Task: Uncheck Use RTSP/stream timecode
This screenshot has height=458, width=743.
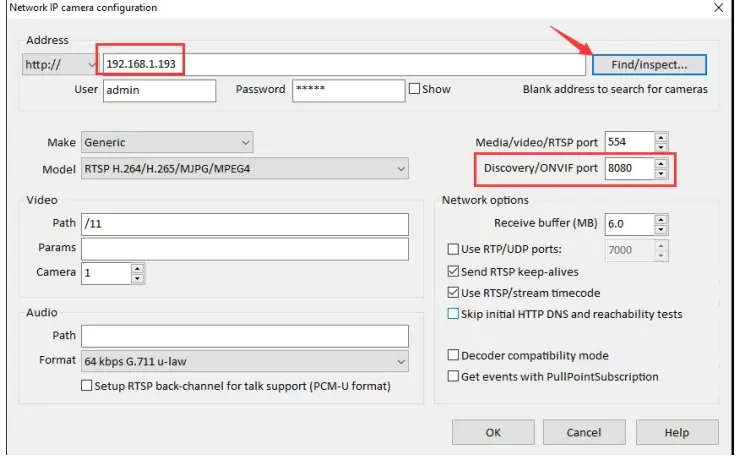Action: (453, 292)
